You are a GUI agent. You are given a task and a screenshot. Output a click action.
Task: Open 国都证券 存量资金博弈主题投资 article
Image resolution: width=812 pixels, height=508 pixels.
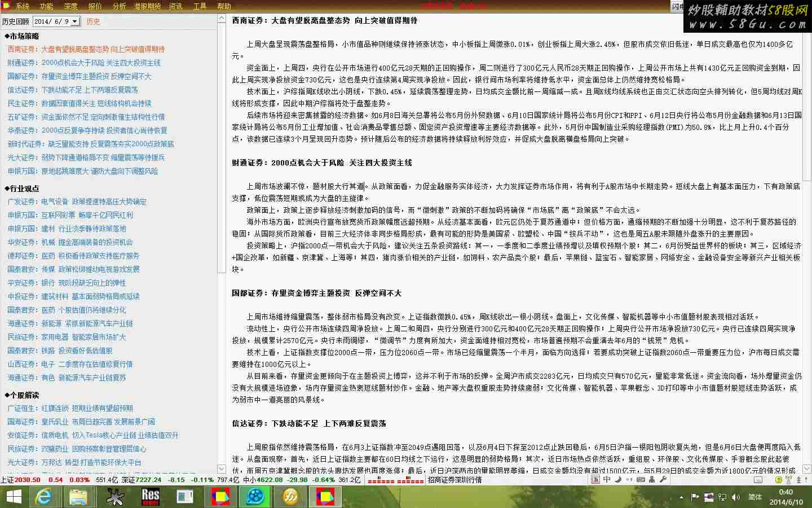pyautogui.click(x=80, y=76)
